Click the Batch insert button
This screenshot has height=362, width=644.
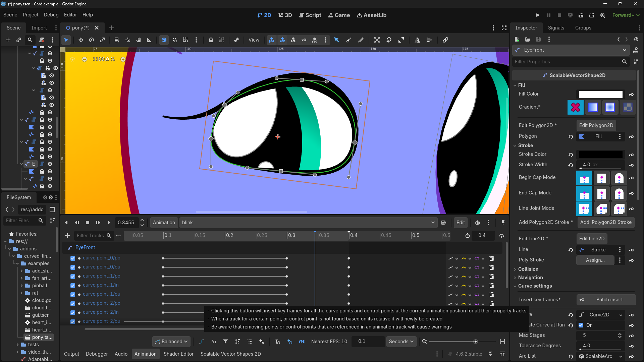click(606, 300)
